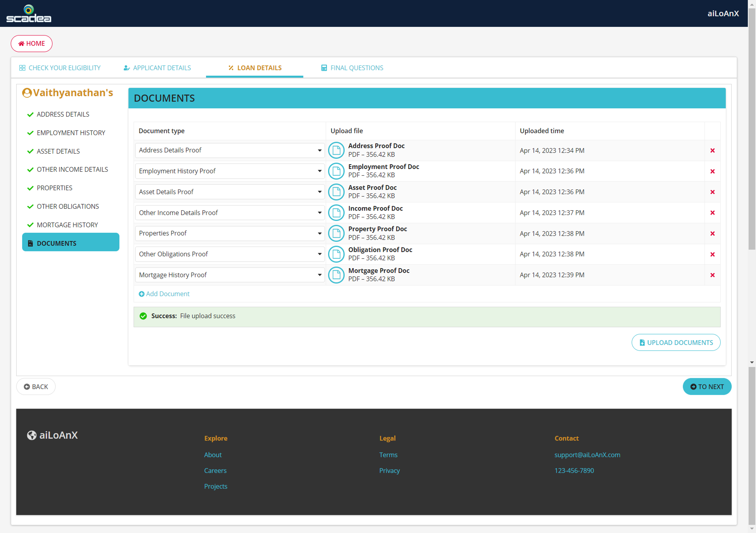Open the Privacy footer link
756x533 pixels.
point(390,471)
